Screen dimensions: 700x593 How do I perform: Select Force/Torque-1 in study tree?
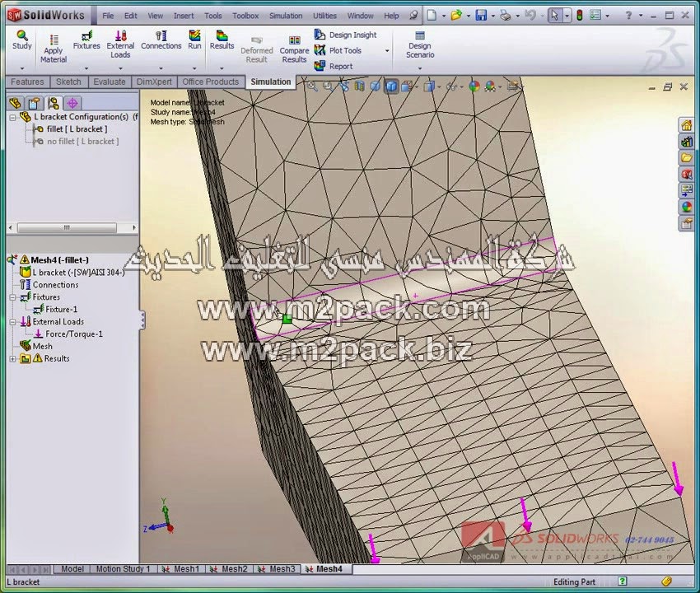(x=68, y=334)
